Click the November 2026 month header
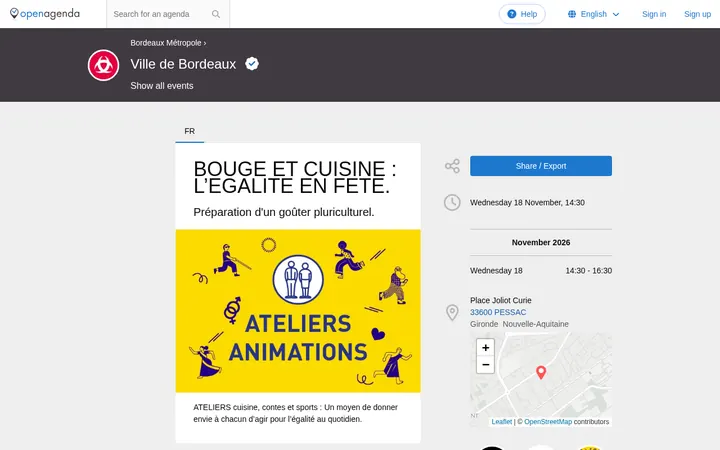Screen dimensions: 720x450 tap(541, 242)
